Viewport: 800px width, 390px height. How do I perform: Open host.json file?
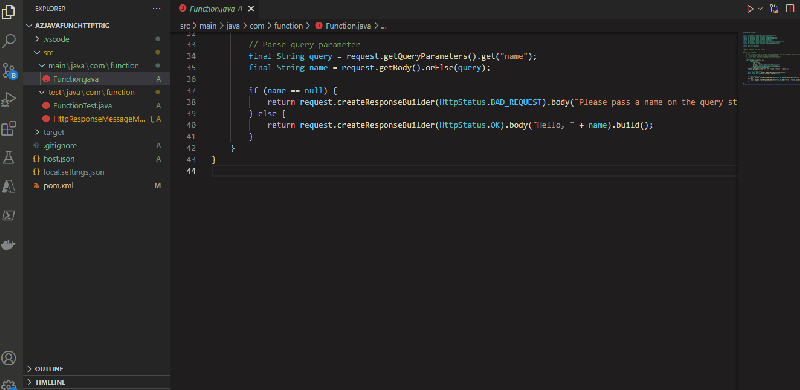tap(59, 159)
